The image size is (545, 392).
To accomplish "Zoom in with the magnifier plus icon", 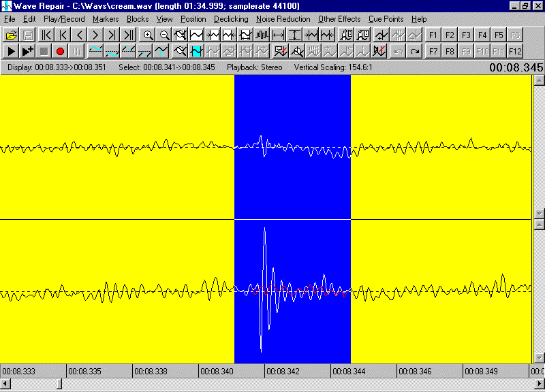I will [x=148, y=35].
